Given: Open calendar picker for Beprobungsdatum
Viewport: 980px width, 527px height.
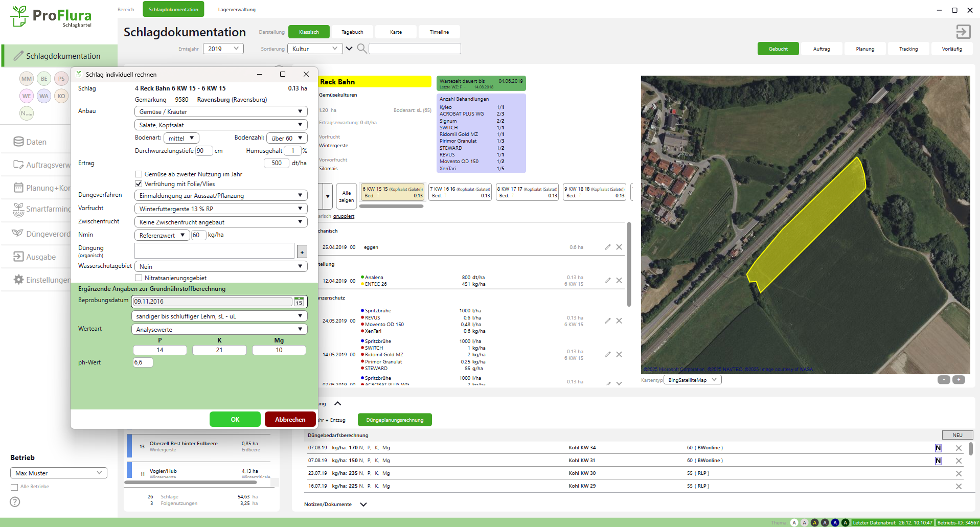Looking at the screenshot, I should pos(299,302).
